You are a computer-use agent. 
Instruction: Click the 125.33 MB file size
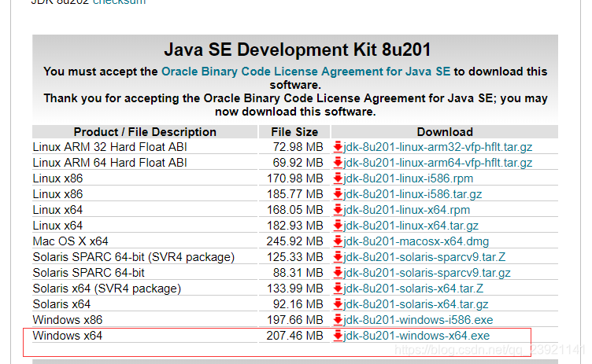click(x=295, y=257)
